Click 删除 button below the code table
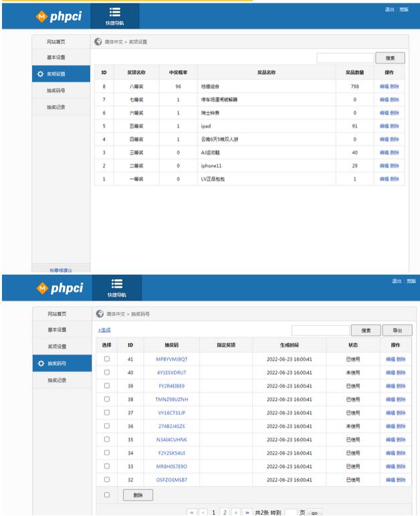Screen dimensions: 420x516 tap(138, 495)
